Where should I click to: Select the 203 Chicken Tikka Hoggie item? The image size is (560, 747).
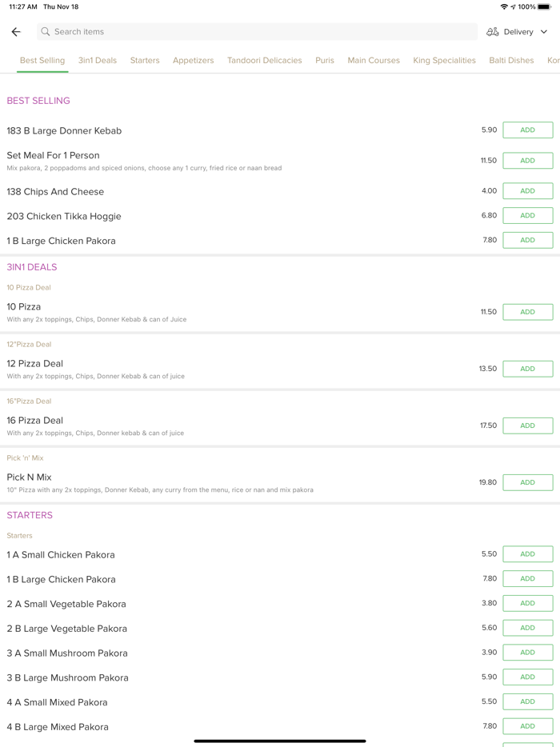click(64, 216)
